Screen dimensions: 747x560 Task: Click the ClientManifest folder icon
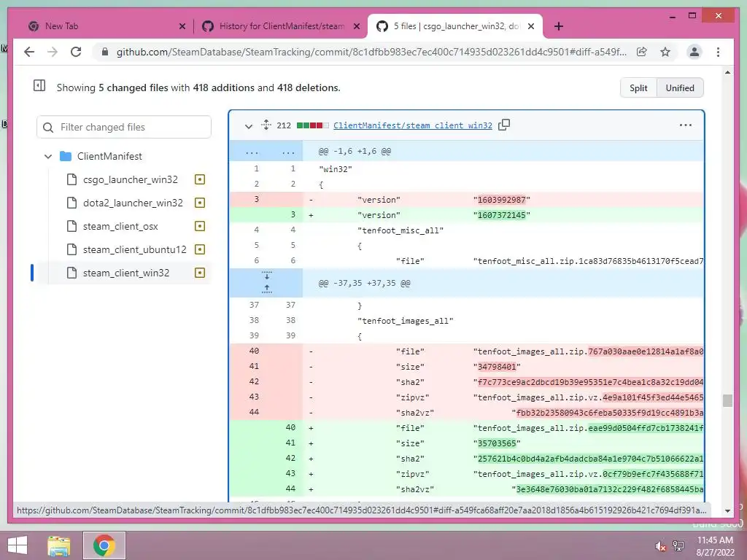click(65, 156)
